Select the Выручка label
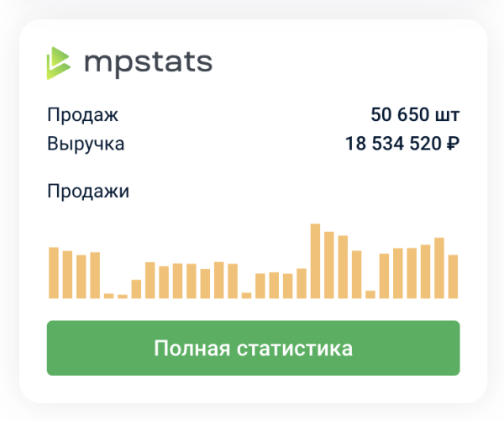Viewport: 504px width, 421px height. 86,144
